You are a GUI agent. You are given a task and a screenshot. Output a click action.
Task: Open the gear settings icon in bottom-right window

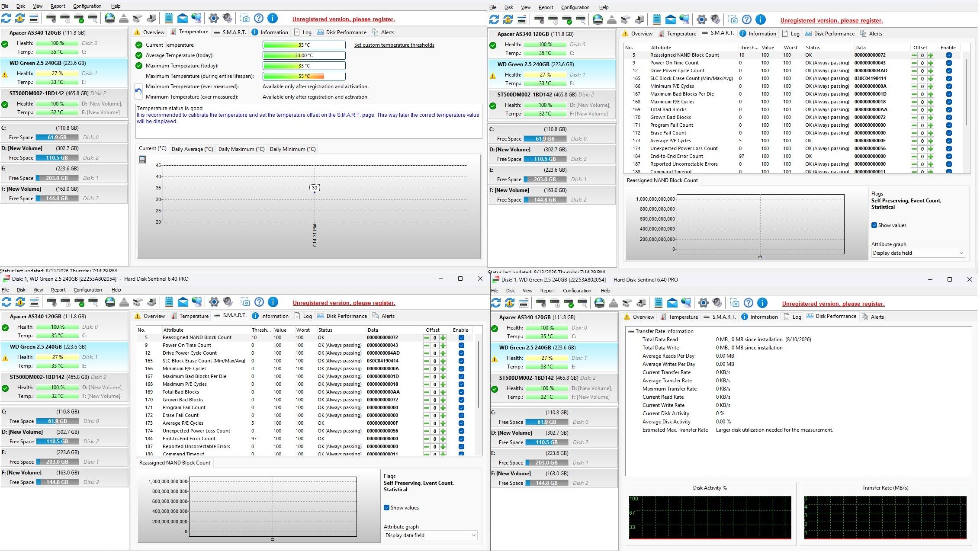tap(704, 303)
